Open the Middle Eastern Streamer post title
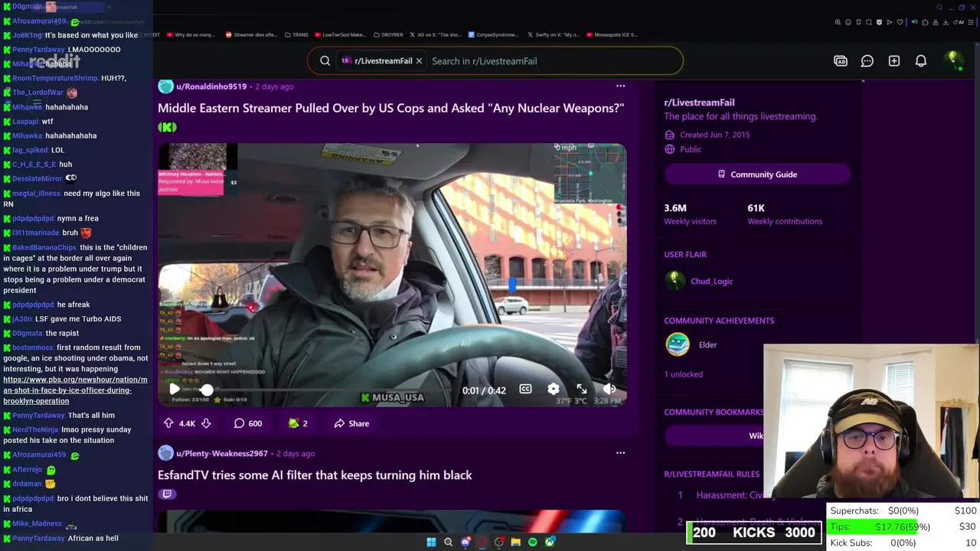 (390, 108)
